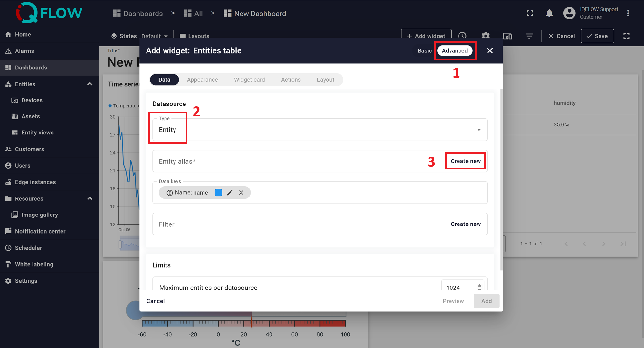Switch to the Appearance tab
The height and width of the screenshot is (348, 644).
pyautogui.click(x=202, y=80)
